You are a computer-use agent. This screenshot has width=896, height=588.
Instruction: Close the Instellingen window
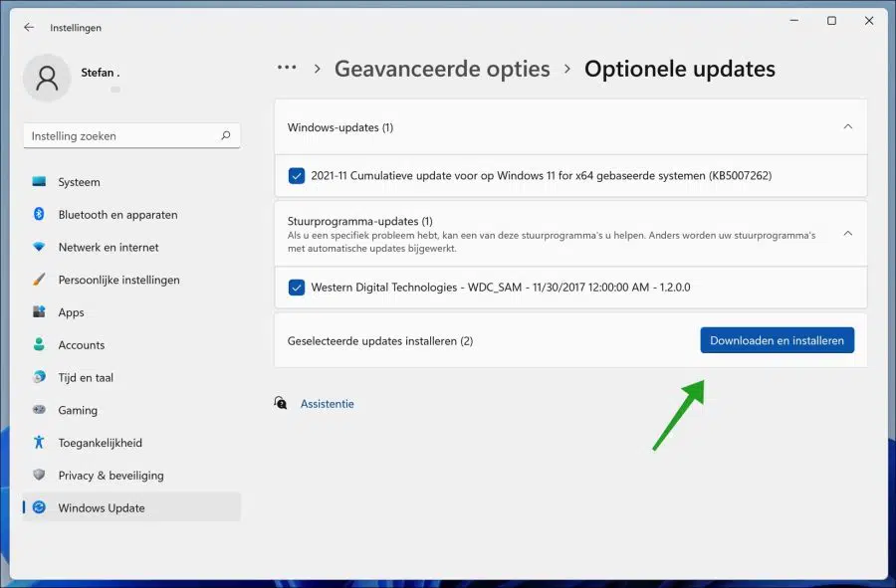tap(869, 21)
